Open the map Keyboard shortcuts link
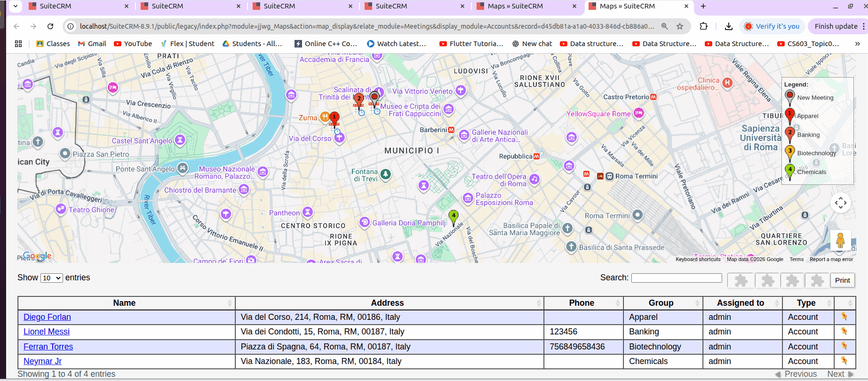The width and height of the screenshot is (868, 381). click(698, 259)
